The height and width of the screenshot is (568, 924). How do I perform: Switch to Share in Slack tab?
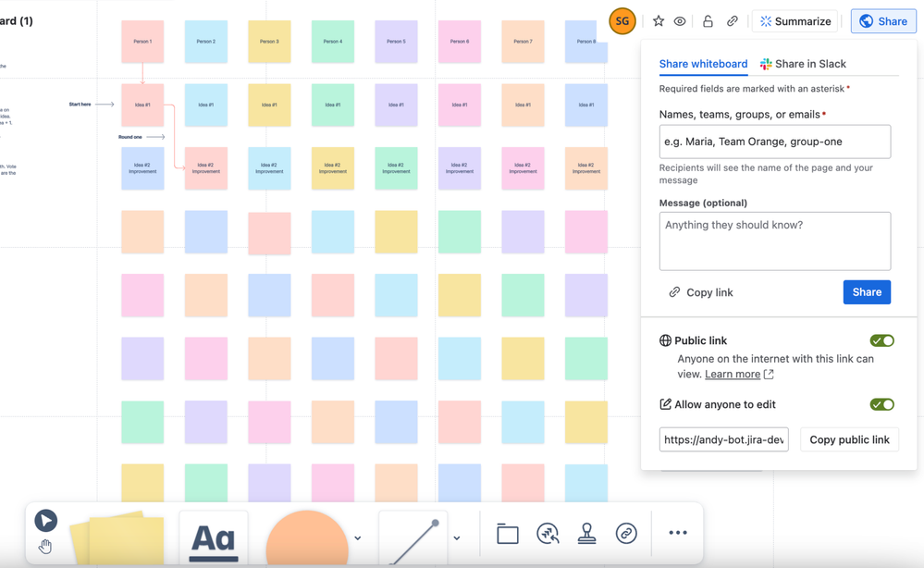coord(803,64)
